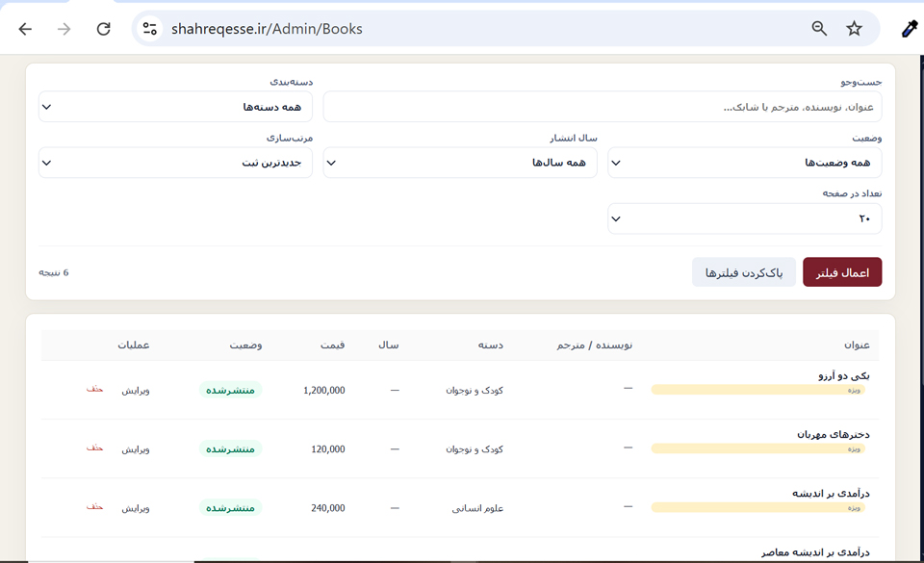Image resolution: width=924 pixels, height=563 pixels.
Task: Click the قیمت column header
Action: [332, 345]
